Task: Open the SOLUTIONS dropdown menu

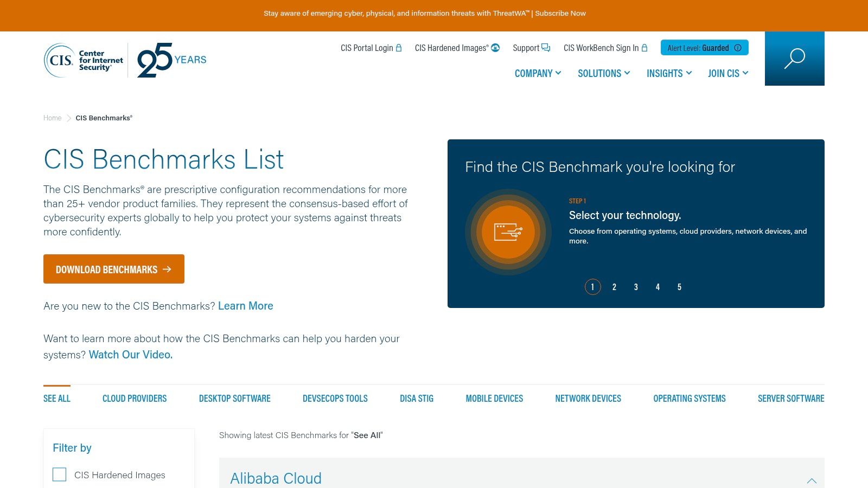Action: pyautogui.click(x=603, y=73)
